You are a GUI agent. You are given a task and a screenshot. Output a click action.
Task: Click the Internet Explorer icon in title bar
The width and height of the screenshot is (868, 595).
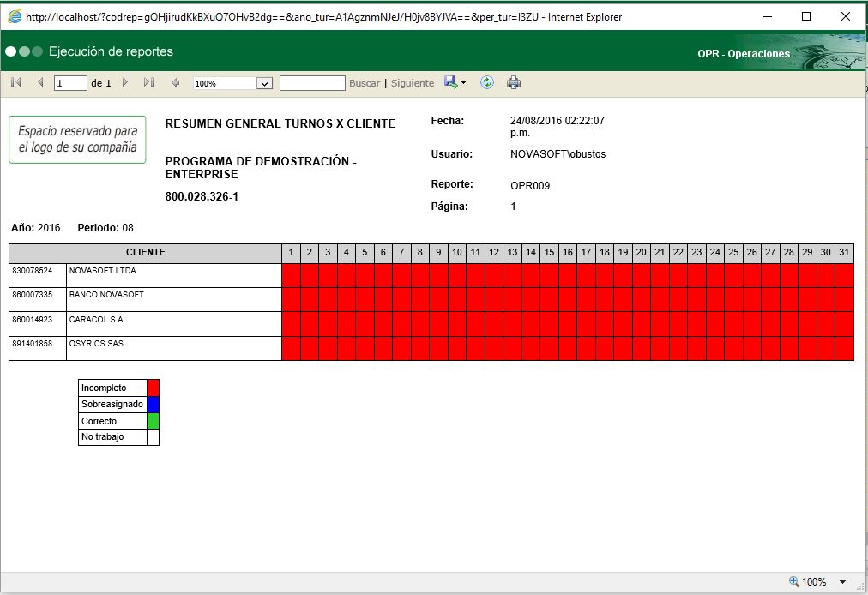14,16
